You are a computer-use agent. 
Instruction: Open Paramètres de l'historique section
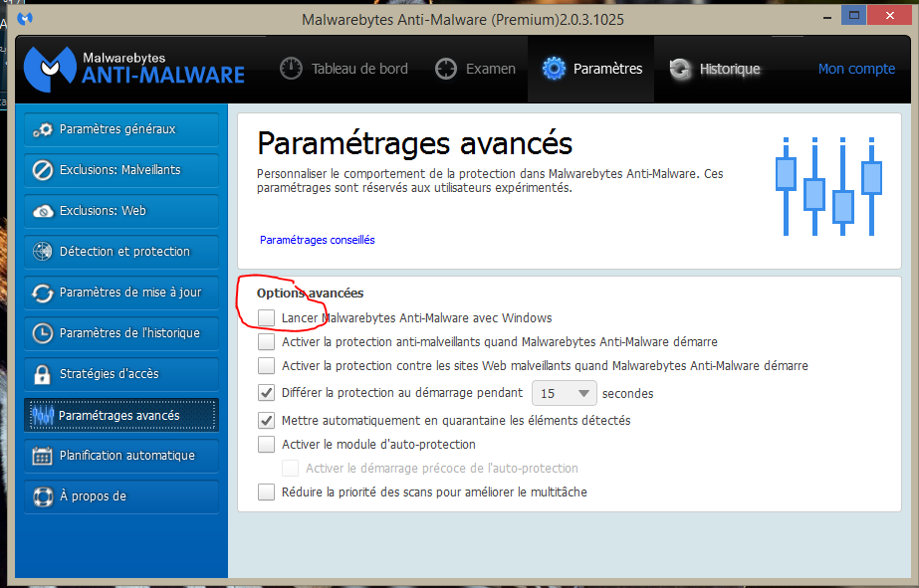121,333
